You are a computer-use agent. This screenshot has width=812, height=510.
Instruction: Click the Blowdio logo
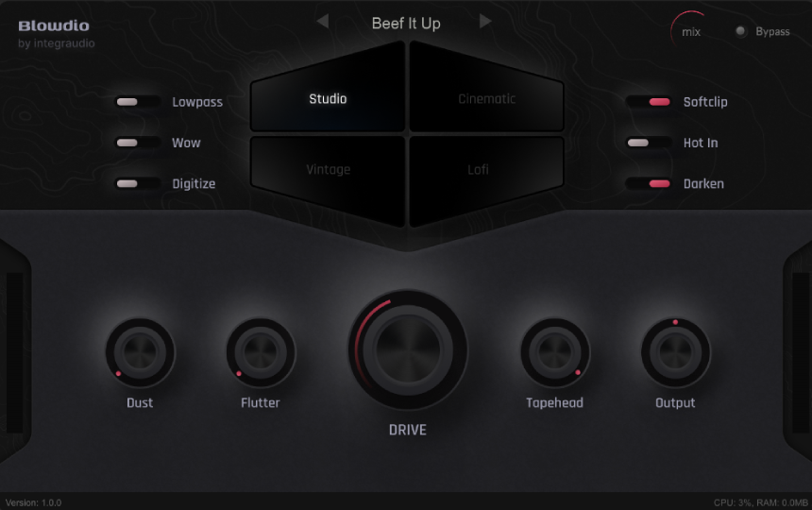pos(54,25)
